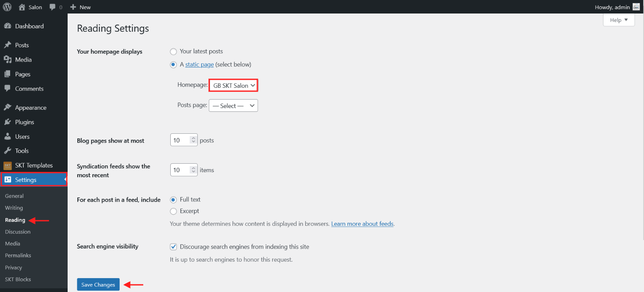Image resolution: width=644 pixels, height=292 pixels.
Task: Open Media settings submenu
Action: point(13,243)
